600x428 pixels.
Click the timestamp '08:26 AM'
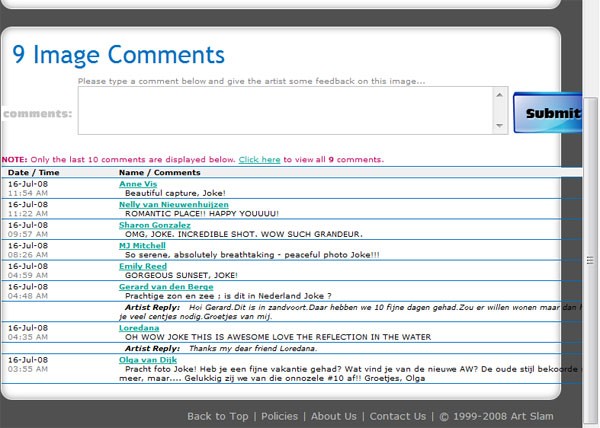[x=28, y=255]
